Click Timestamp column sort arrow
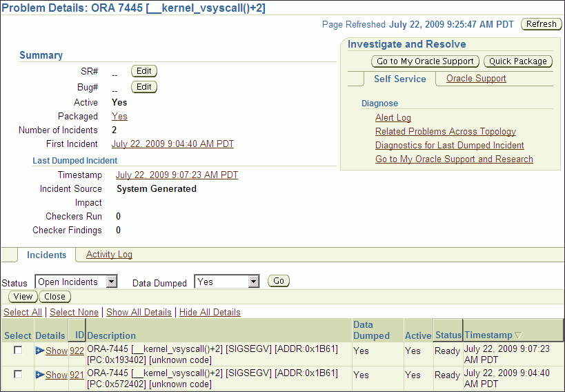565x392 pixels. tap(519, 335)
